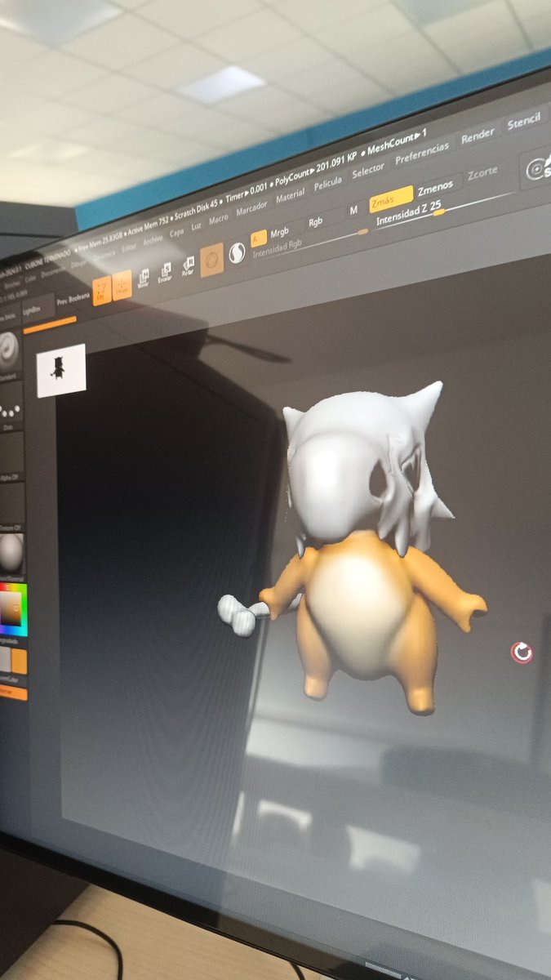This screenshot has width=551, height=980.
Task: Open the Pelicula menu
Action: [x=327, y=184]
